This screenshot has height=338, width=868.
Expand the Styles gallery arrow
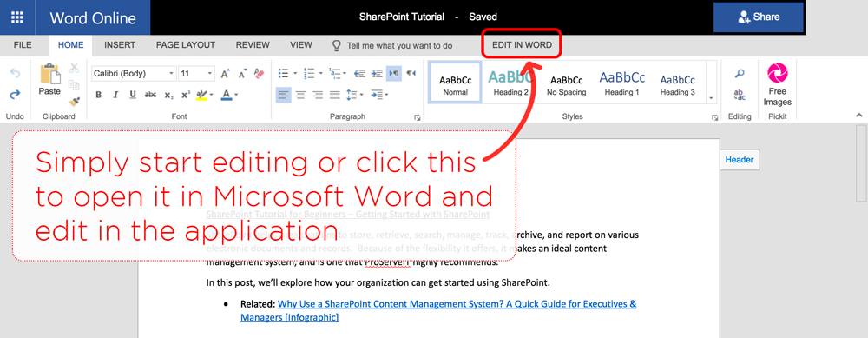click(712, 98)
